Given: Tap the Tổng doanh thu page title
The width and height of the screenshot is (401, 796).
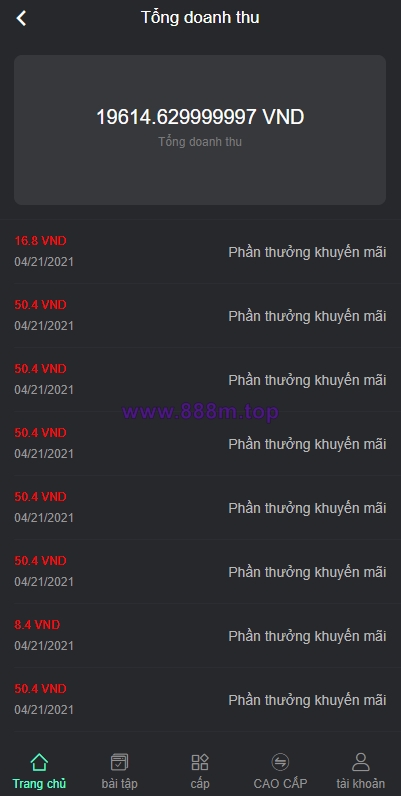Looking at the screenshot, I should (200, 18).
